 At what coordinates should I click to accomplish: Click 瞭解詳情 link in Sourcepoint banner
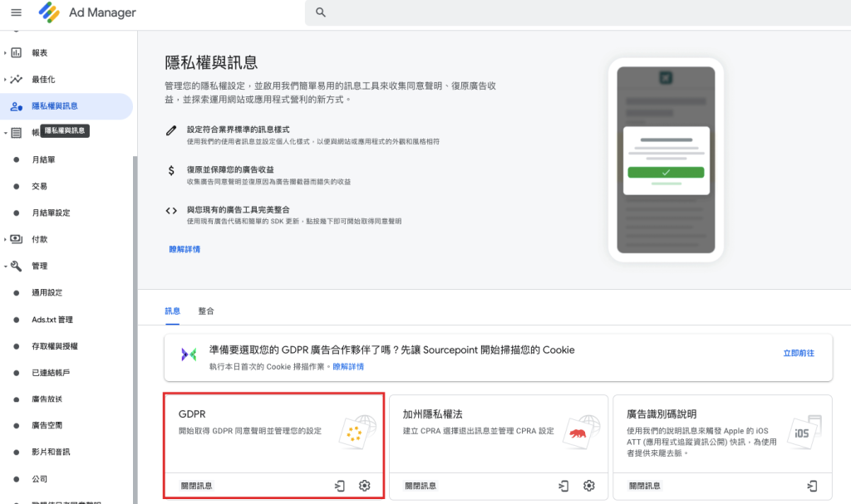tap(348, 367)
